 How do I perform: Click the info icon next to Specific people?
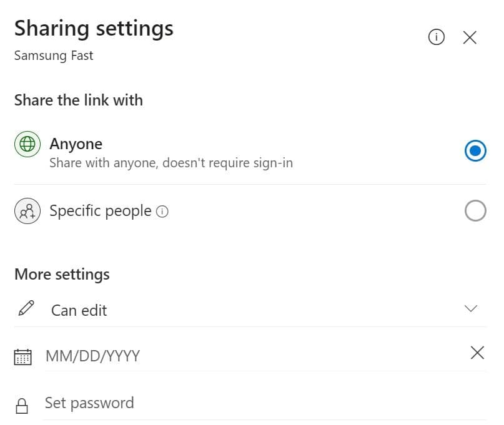click(x=162, y=212)
